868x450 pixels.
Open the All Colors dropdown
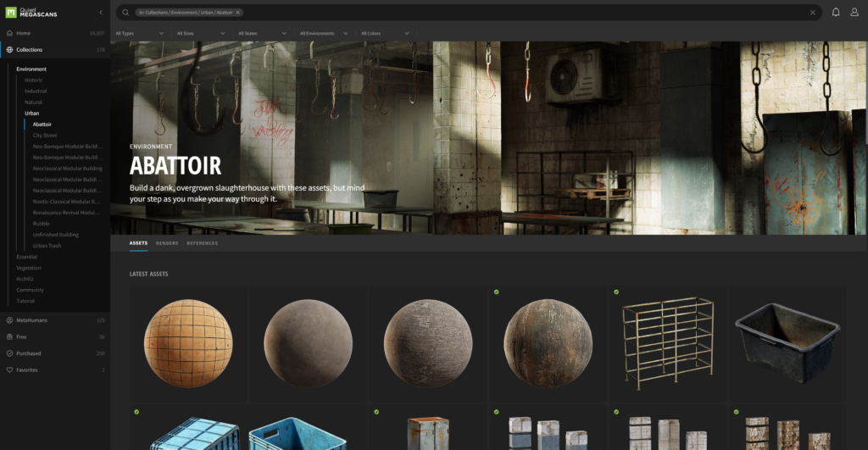386,33
